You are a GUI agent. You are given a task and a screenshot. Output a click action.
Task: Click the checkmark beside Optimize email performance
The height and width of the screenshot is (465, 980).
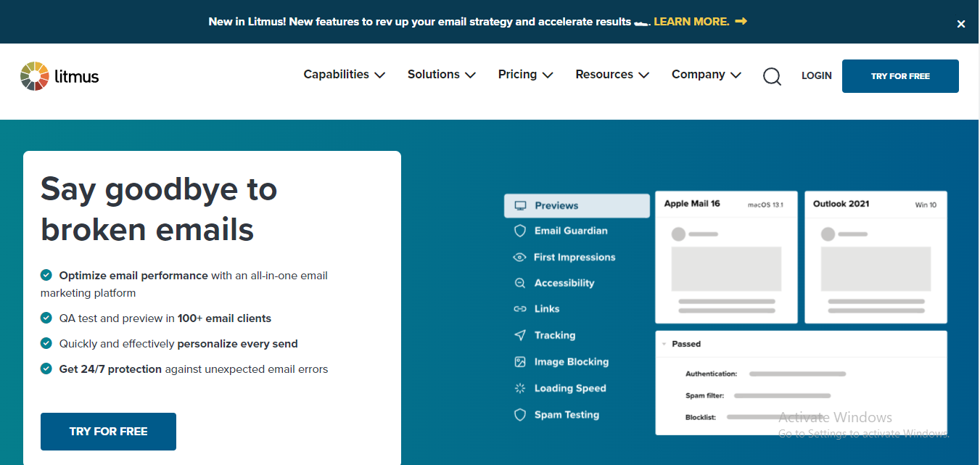click(46, 275)
